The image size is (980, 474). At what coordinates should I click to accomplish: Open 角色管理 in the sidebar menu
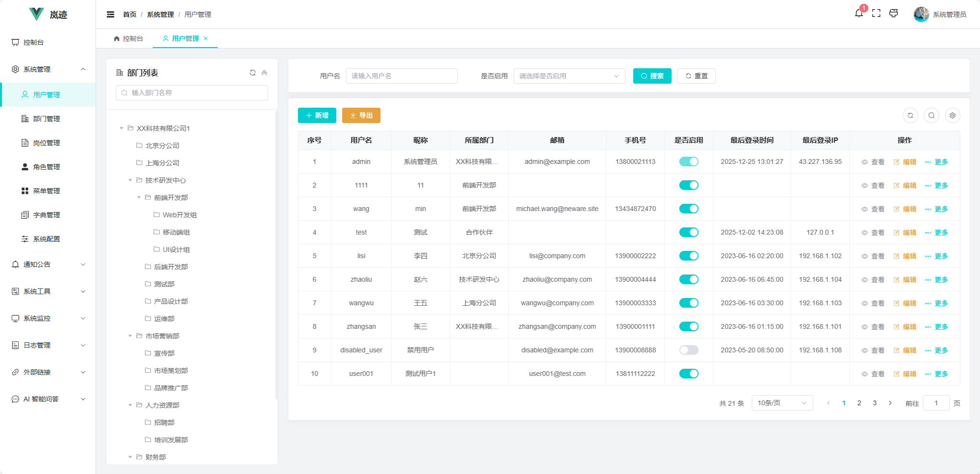(46, 167)
